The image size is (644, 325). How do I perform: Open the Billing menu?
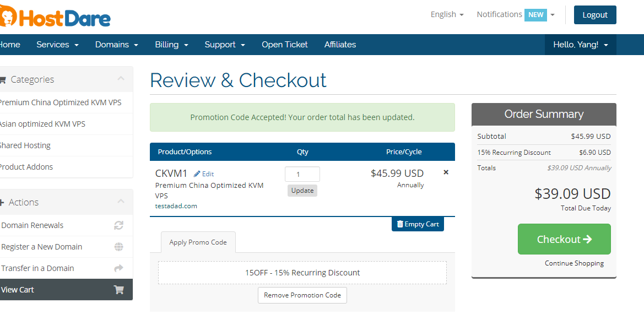pyautogui.click(x=171, y=45)
